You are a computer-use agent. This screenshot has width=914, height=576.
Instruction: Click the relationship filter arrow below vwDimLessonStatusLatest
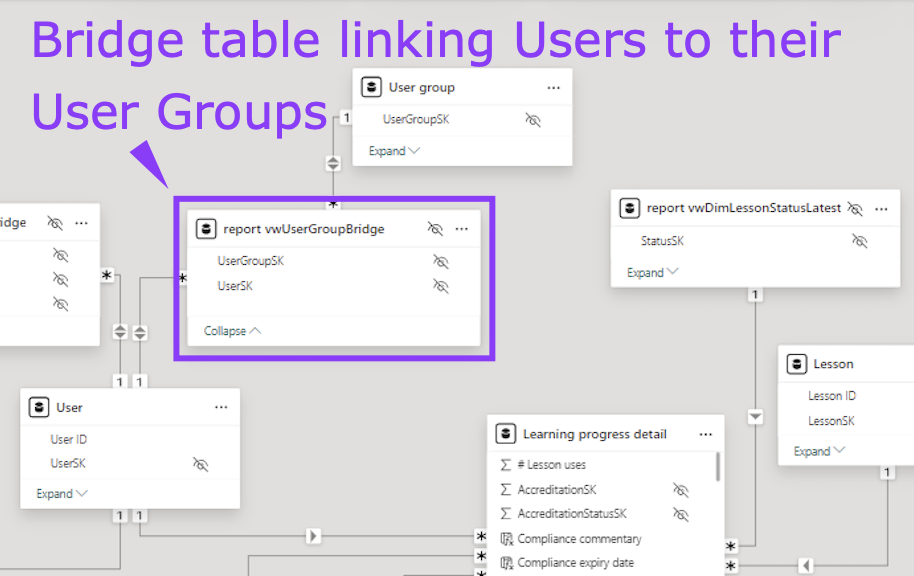pyautogui.click(x=755, y=416)
